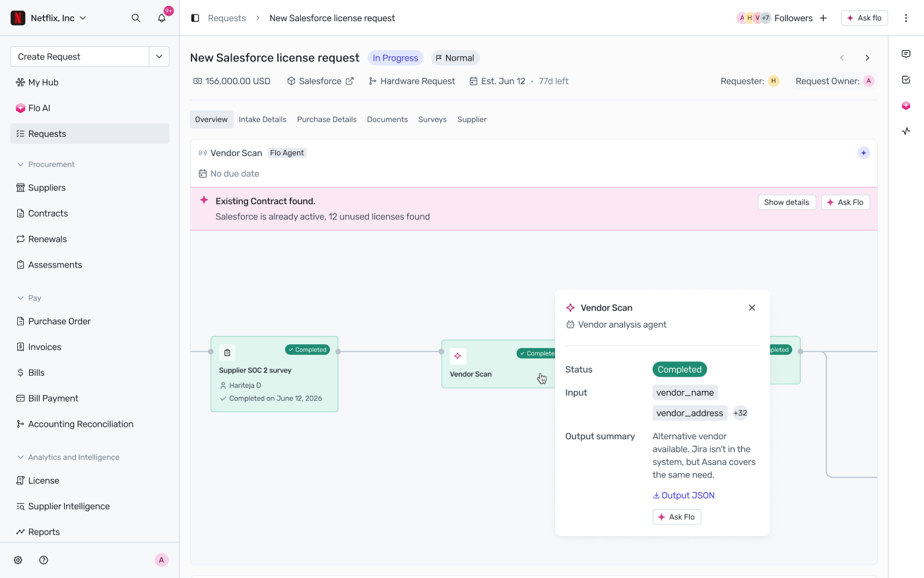The image size is (924, 578).
Task: Open activity pulse icon on right rail
Action: 906,131
